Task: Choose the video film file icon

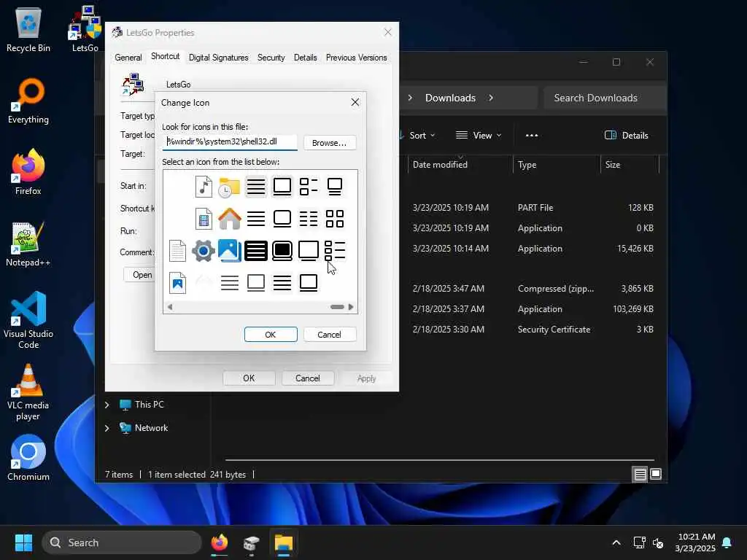Action: coord(204,219)
